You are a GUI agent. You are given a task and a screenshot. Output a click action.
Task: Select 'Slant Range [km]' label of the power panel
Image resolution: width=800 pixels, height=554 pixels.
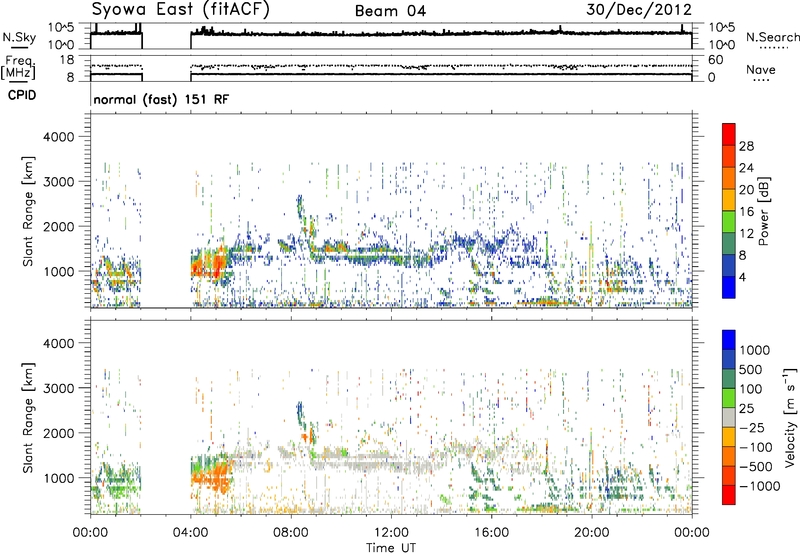point(28,211)
